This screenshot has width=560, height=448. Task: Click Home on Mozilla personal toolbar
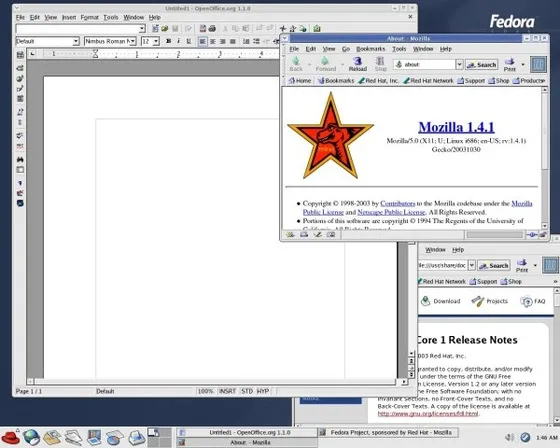click(x=300, y=81)
